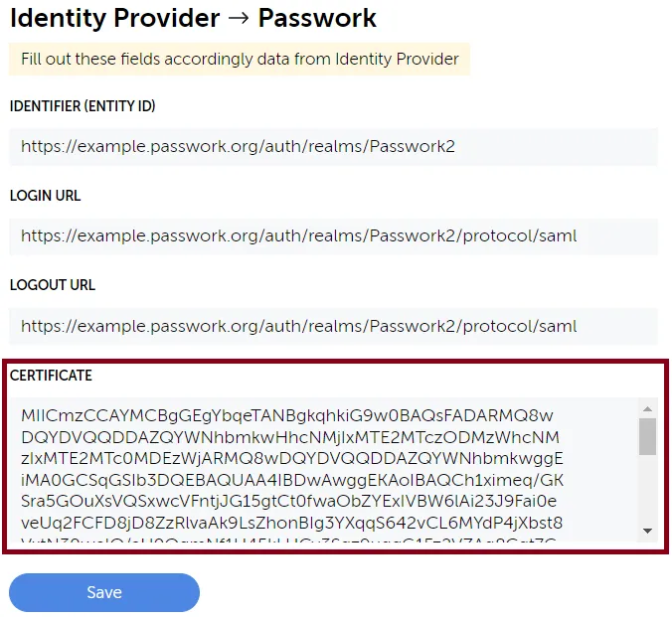This screenshot has width=672, height=617.
Task: Click the certificate scrollbar thumb
Action: click(x=647, y=436)
